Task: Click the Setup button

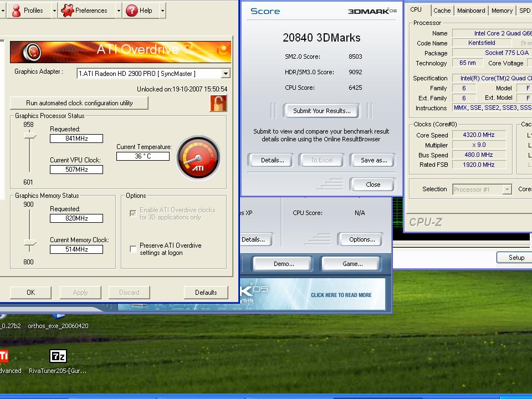Action: pyautogui.click(x=516, y=258)
